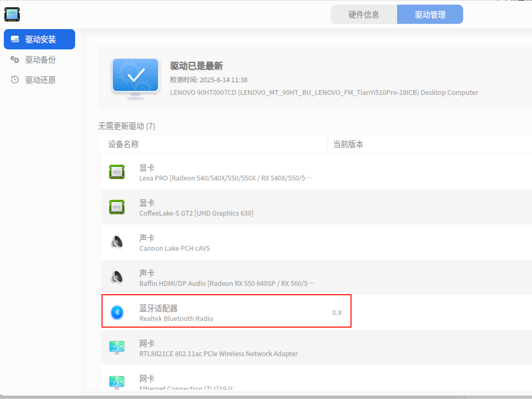Viewport: 532px width, 399px height.
Task: Click the speaker icon for Baffin HDMI/DP Audio
Action: (x=117, y=277)
